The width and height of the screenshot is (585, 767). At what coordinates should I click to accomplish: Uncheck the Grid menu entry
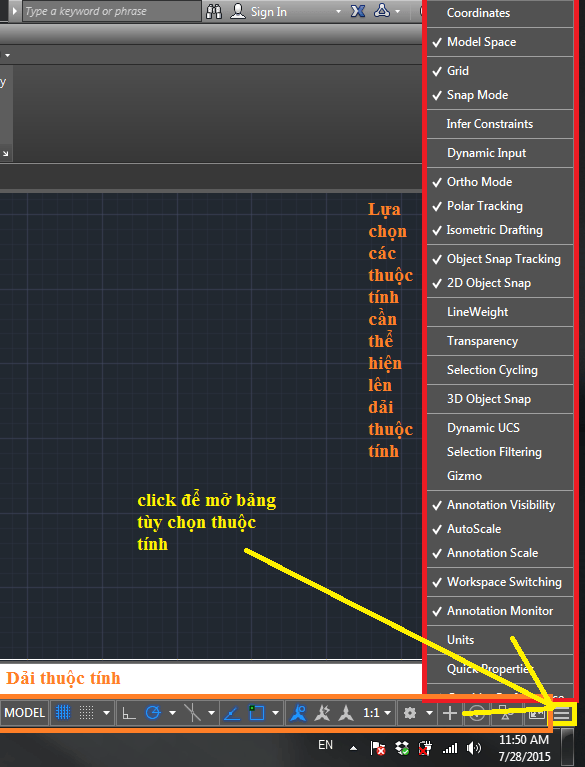(500, 71)
